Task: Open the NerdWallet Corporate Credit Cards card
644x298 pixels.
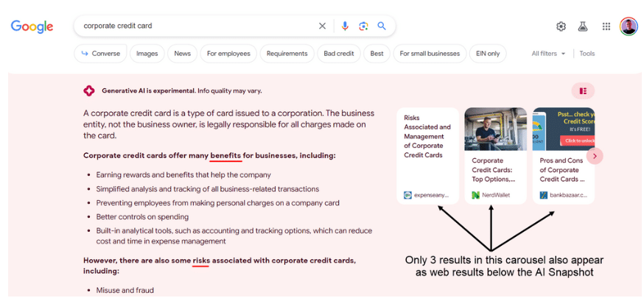Action: click(495, 156)
